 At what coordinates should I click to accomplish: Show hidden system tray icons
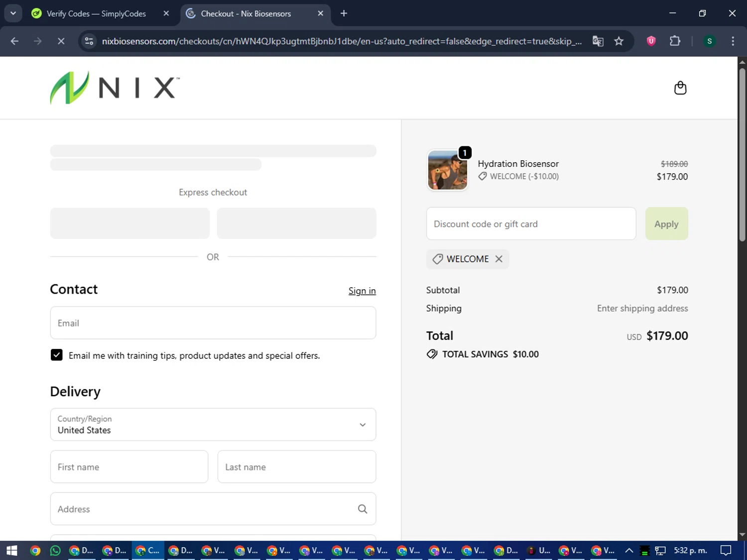point(629,551)
